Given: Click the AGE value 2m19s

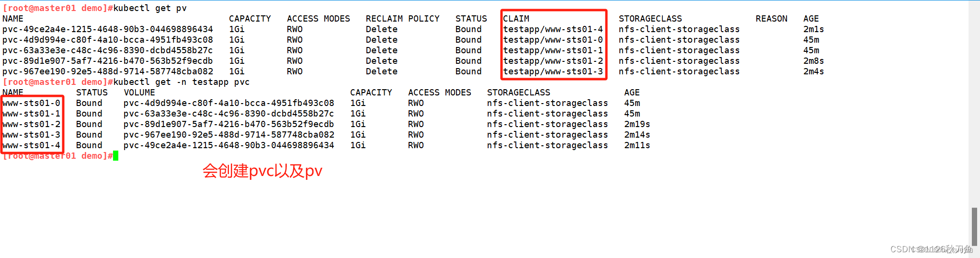Looking at the screenshot, I should point(637,124).
